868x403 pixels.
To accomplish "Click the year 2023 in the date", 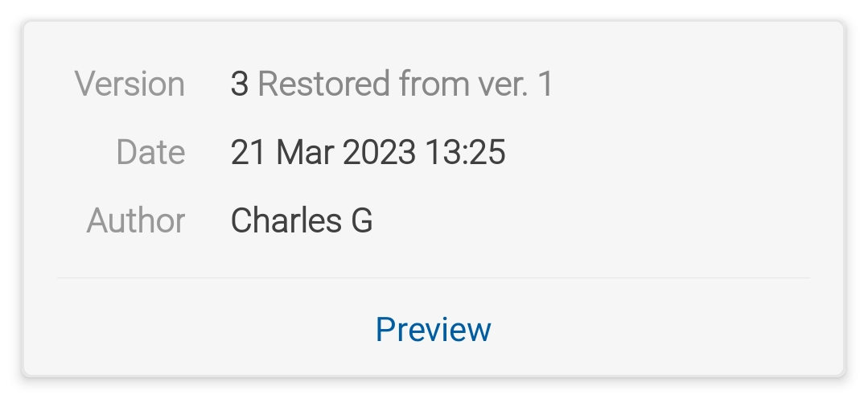I will tap(377, 152).
